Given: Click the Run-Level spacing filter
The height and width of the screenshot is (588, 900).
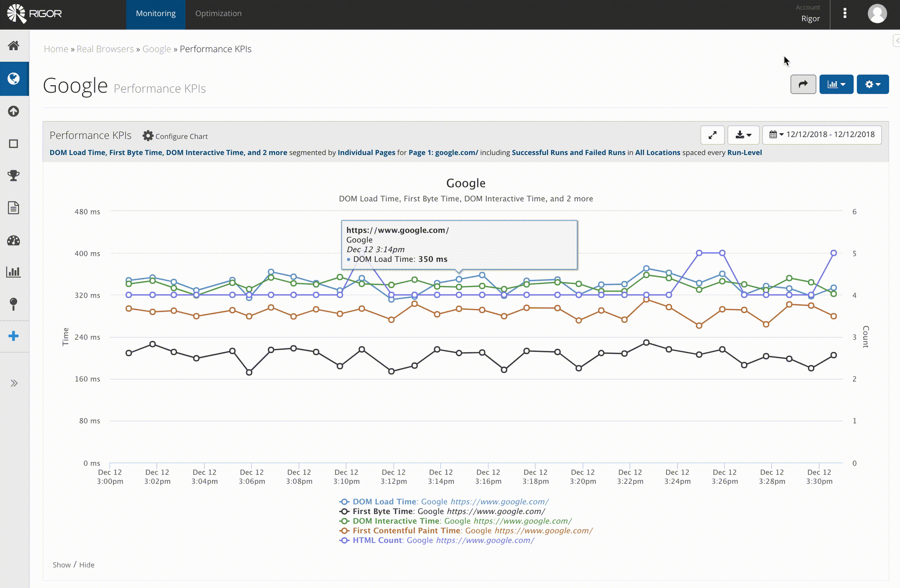Looking at the screenshot, I should point(744,152).
